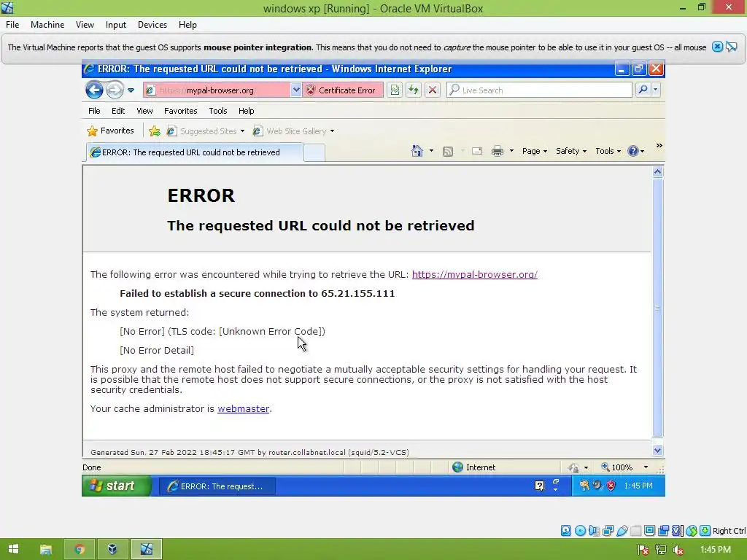Image resolution: width=747 pixels, height=560 pixels.
Task: Expand Web Slice Gallery dropdown
Action: pyautogui.click(x=332, y=131)
